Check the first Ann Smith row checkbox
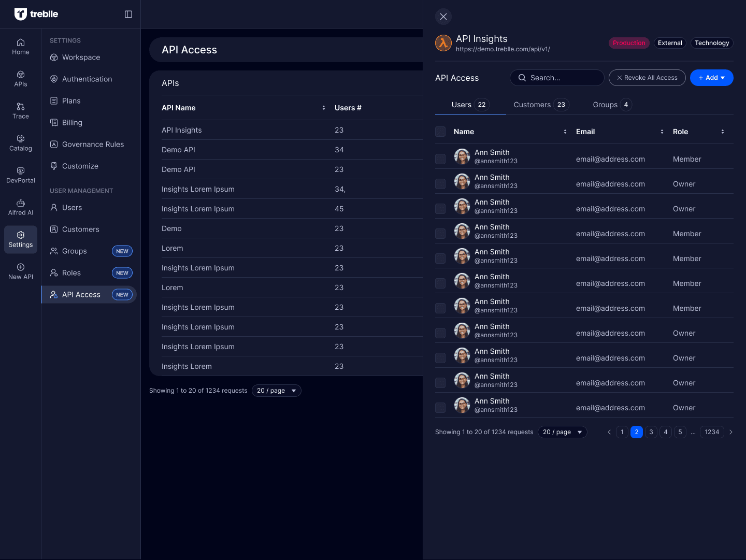Screen dimensions: 746x560 (x=440, y=159)
